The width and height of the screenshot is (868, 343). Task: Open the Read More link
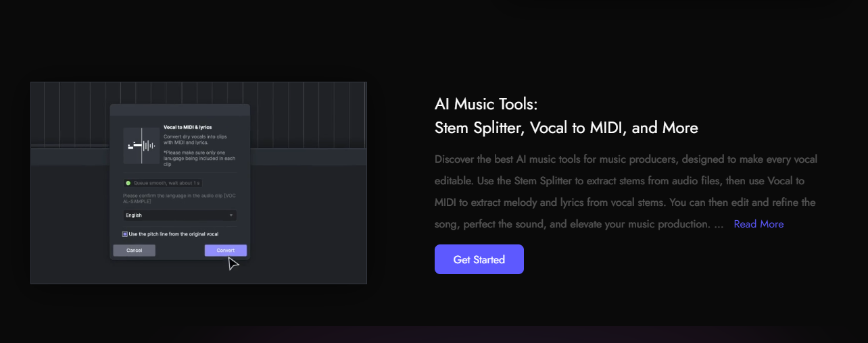pyautogui.click(x=758, y=224)
